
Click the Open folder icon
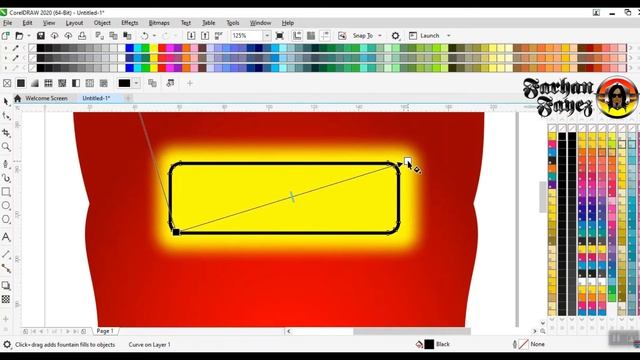19,36
